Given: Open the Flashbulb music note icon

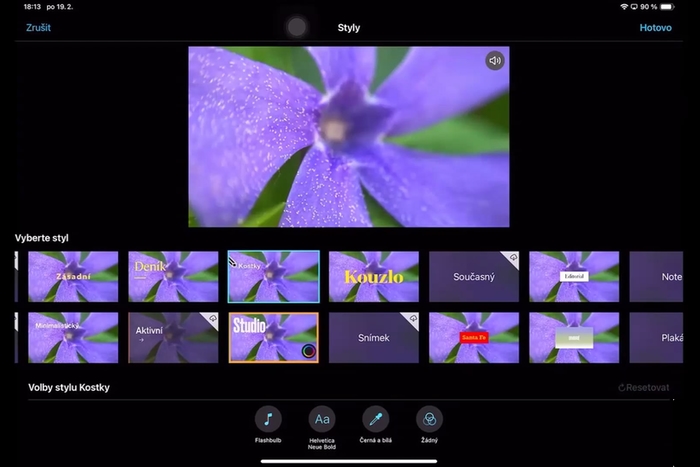Looking at the screenshot, I should 268,419.
